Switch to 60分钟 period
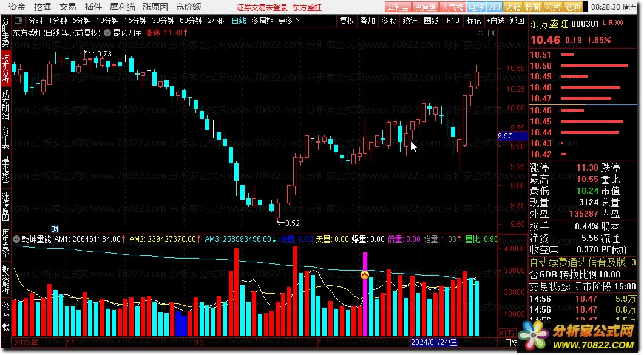The height and width of the screenshot is (355, 644). point(191,21)
